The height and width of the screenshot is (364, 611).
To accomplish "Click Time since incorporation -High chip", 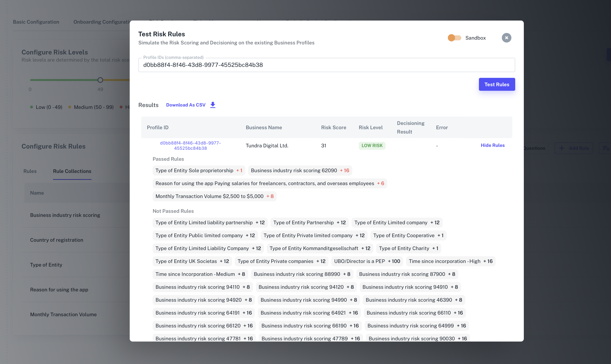I will [450, 262].
